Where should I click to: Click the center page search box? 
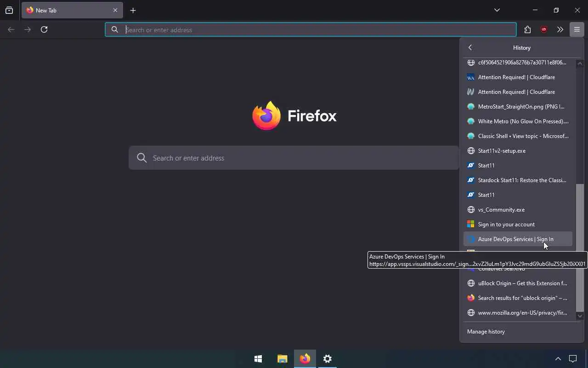point(294,158)
